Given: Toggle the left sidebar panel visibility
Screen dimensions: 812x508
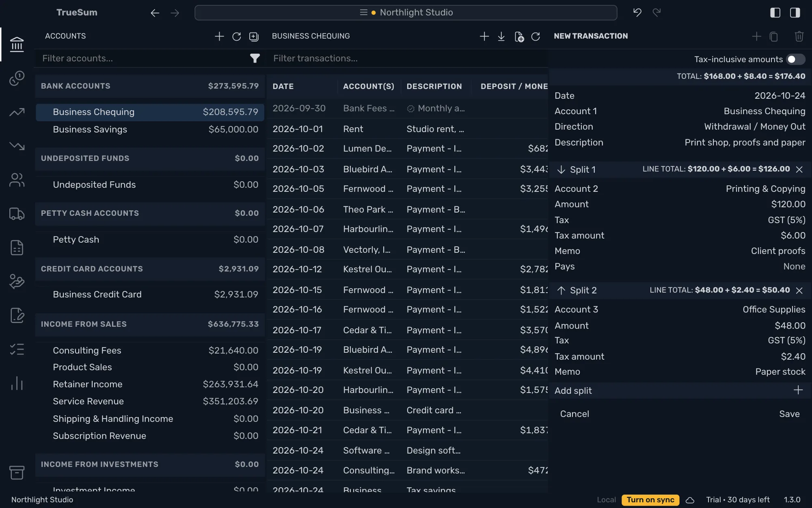Looking at the screenshot, I should [x=775, y=13].
